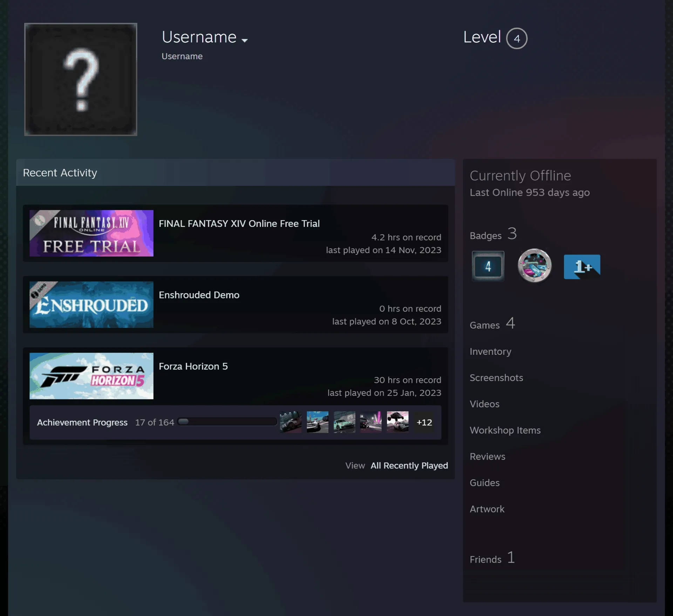This screenshot has height=616, width=673.
Task: Click the level 4 badge icon
Action: (488, 266)
